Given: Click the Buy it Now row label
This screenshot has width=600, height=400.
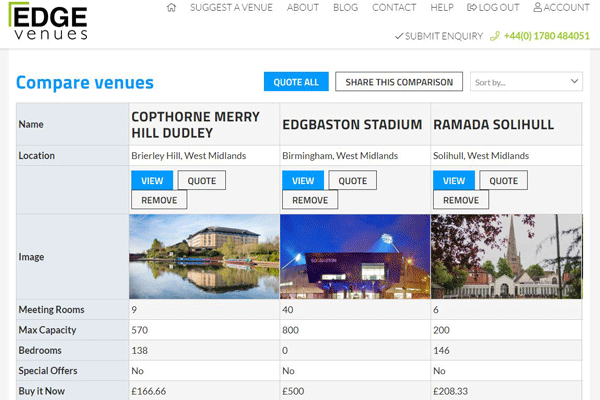Looking at the screenshot, I should click(x=41, y=391).
